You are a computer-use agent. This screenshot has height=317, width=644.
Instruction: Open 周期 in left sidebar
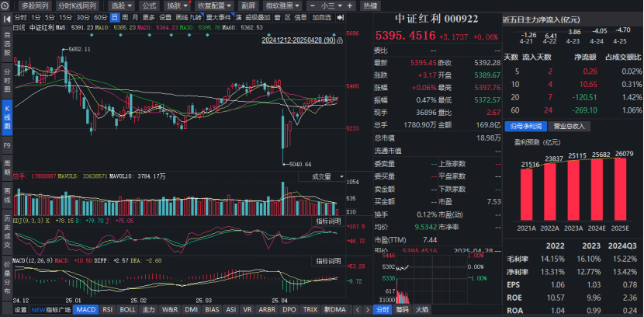[x=7, y=168]
